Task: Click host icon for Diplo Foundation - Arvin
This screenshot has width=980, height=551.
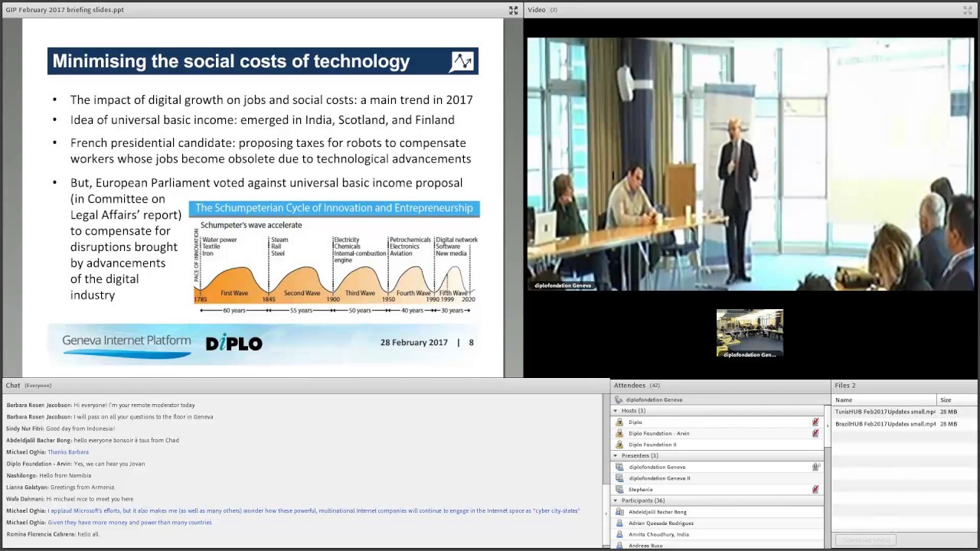Action: coord(619,433)
